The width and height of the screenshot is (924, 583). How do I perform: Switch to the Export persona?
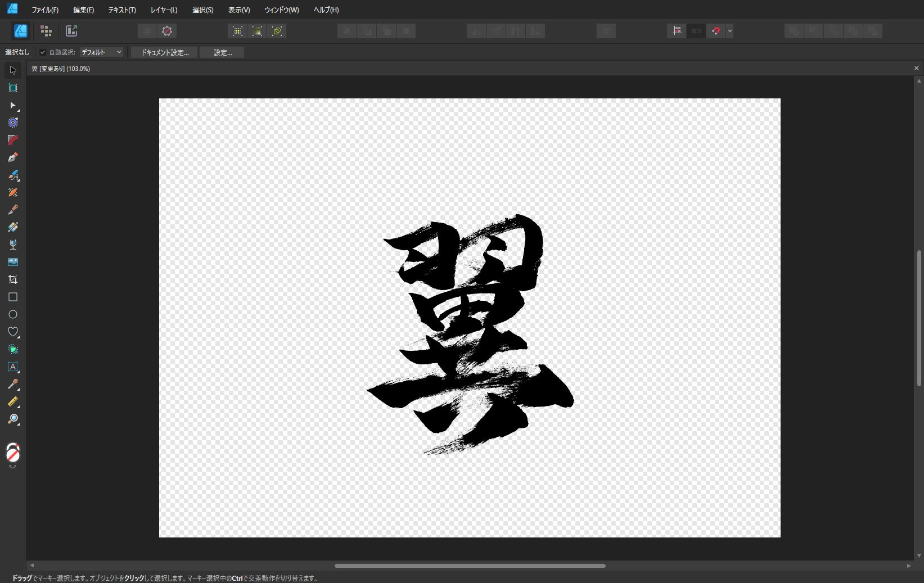point(71,31)
